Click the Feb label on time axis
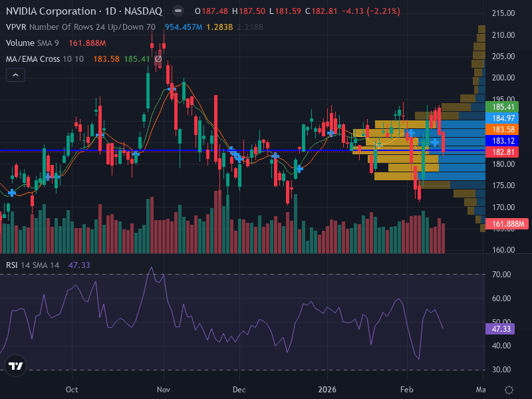 (407, 390)
